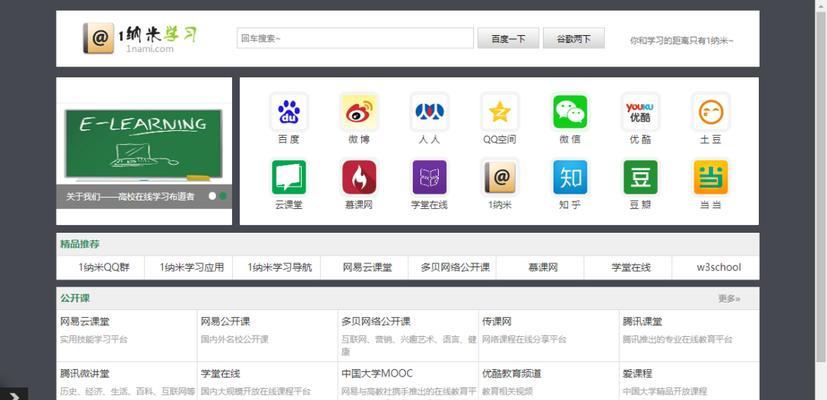Image resolution: width=827 pixels, height=400 pixels.
Task: Expand 更多» in the 公开课 section
Action: pyautogui.click(x=729, y=299)
